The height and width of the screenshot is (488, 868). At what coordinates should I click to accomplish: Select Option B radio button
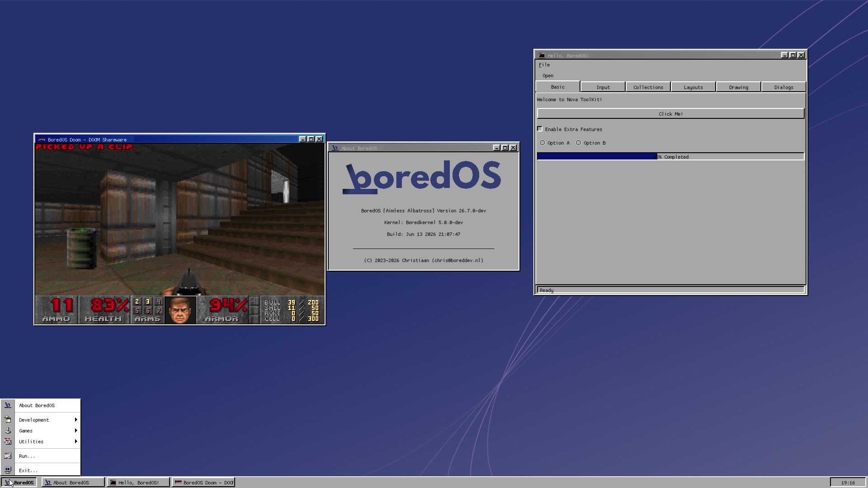pyautogui.click(x=579, y=143)
